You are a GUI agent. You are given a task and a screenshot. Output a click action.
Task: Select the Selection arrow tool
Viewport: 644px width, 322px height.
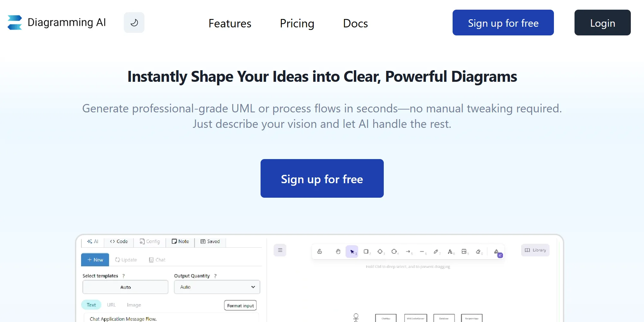click(x=352, y=251)
